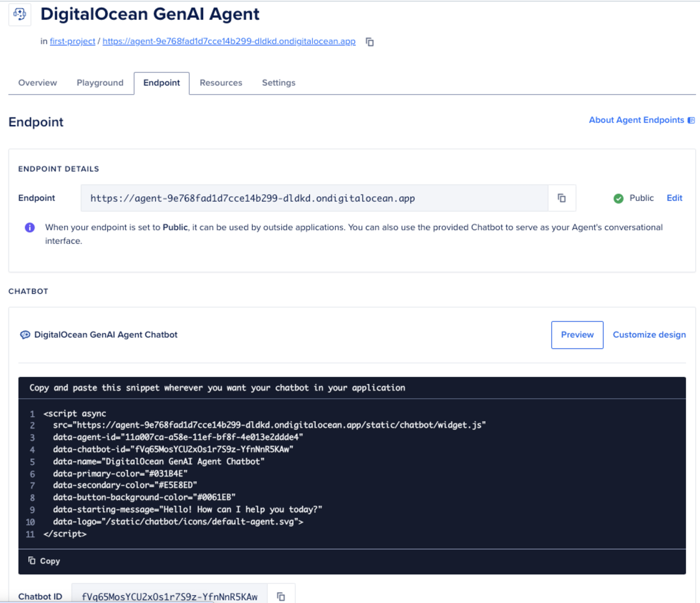Copy the endpoint using its copy icon
Screen dimensions: 700x603
tap(562, 198)
